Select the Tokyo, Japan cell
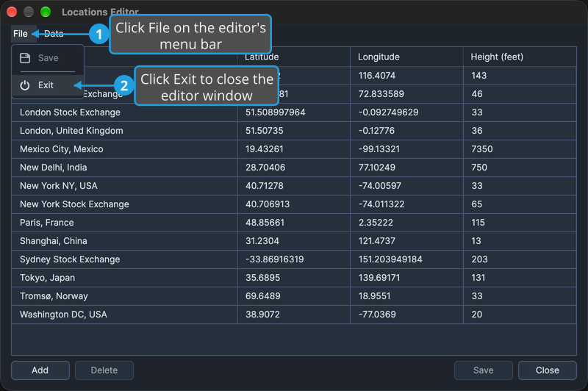588x391 pixels. tap(124, 278)
